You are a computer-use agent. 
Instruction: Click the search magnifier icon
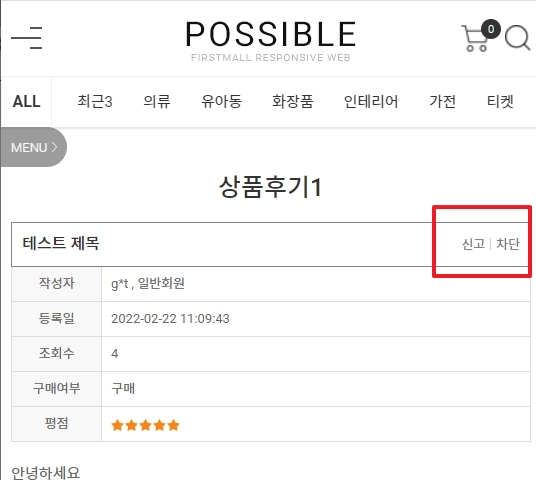pyautogui.click(x=518, y=38)
